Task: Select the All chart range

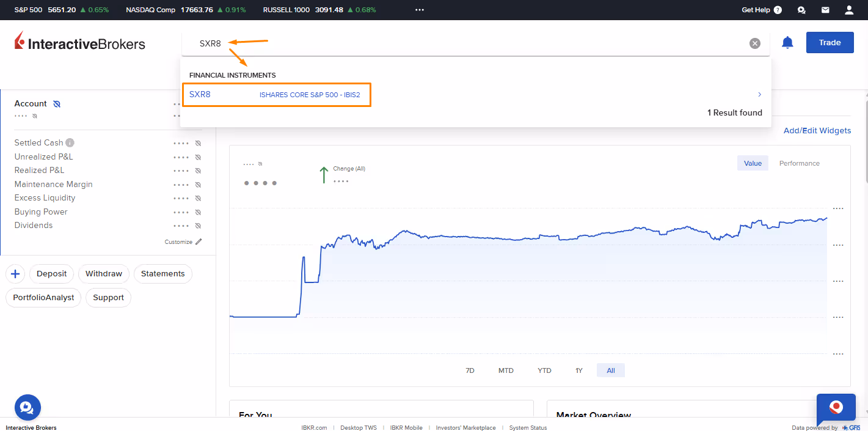Action: 611,370
